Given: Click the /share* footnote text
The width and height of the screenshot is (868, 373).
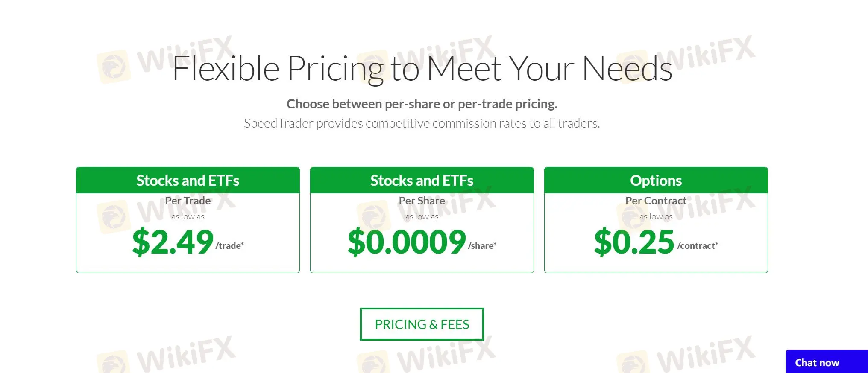Looking at the screenshot, I should coord(482,245).
